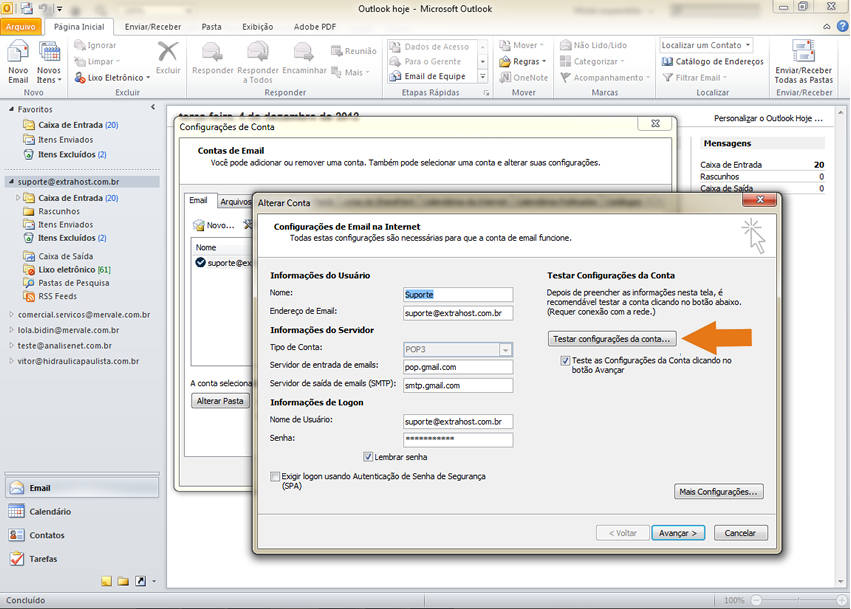Screen dimensions: 851x609
Task: Click the Shortcuts icon at navigation bottom
Action: click(141, 581)
